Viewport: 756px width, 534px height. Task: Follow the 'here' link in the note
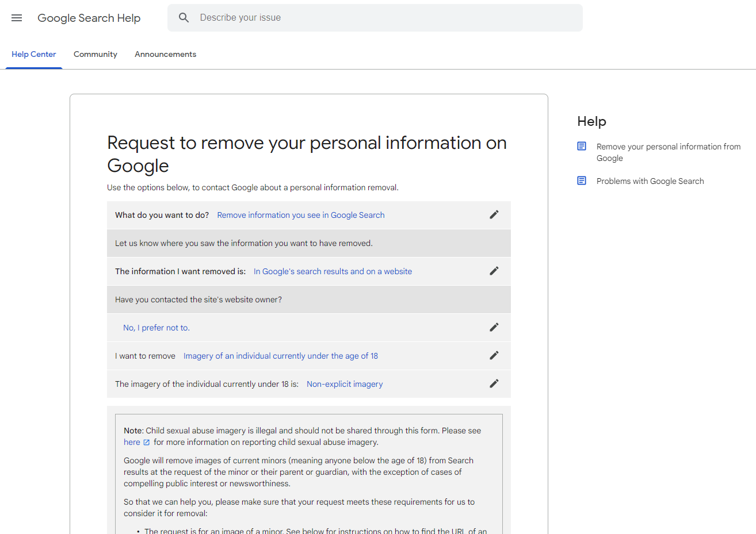132,442
